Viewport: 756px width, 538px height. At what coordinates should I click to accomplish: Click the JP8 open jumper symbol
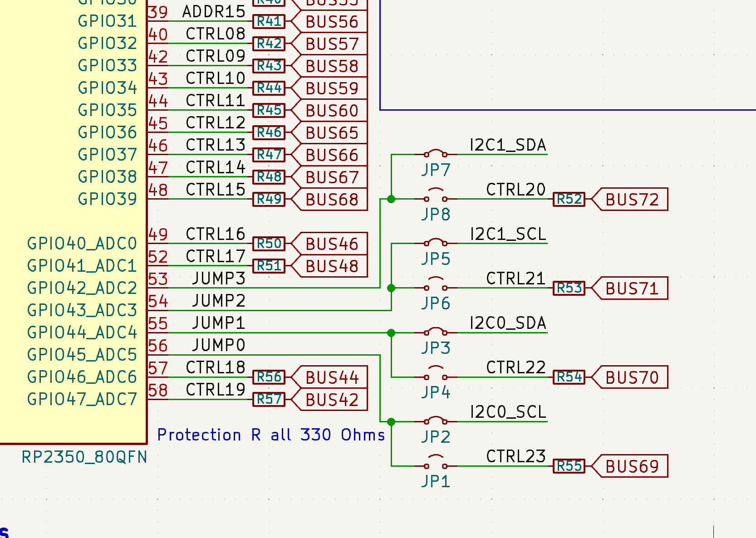[435, 198]
